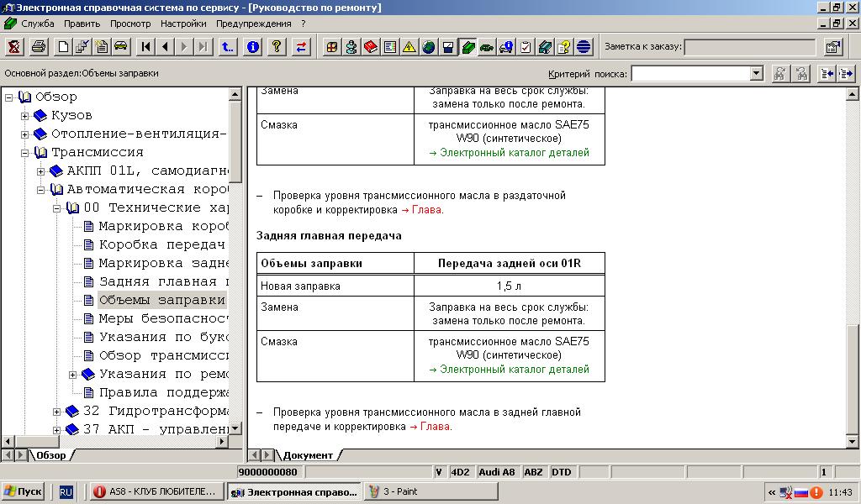Click the Пуск start button
Screen dimensions: 861x504
(24, 492)
